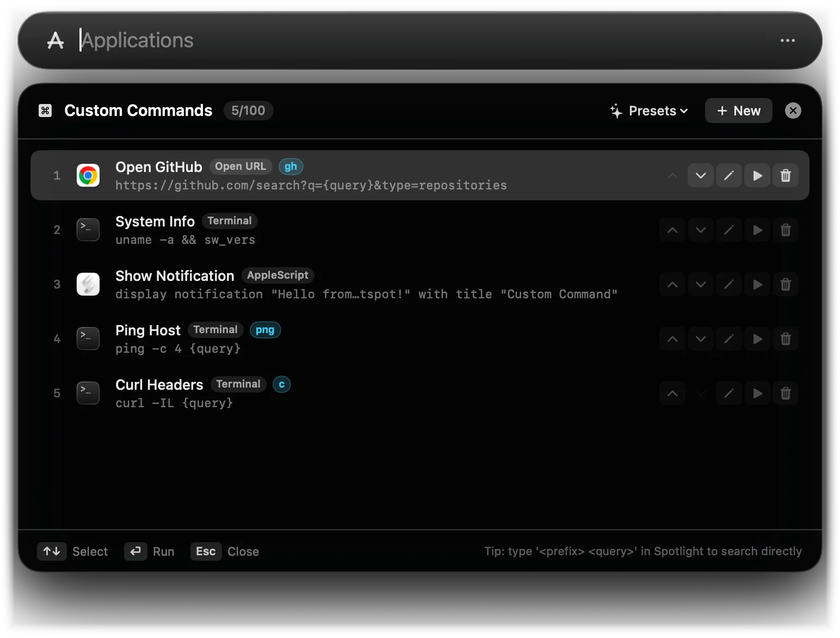Move Curl Headers command up
840x638 pixels.
coord(672,393)
